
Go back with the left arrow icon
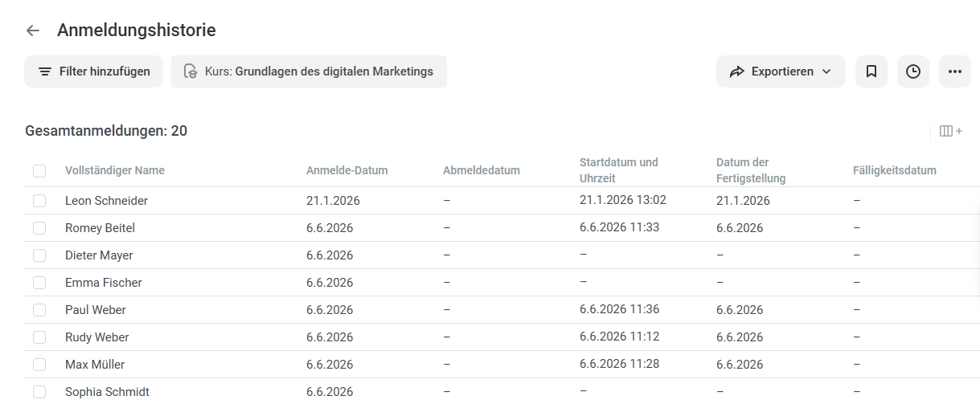(33, 31)
